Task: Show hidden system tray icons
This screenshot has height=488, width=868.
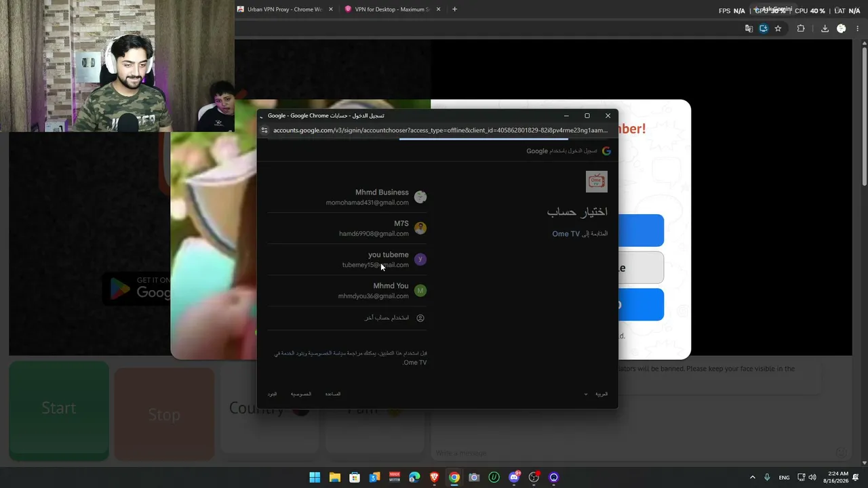Action: [x=752, y=477]
